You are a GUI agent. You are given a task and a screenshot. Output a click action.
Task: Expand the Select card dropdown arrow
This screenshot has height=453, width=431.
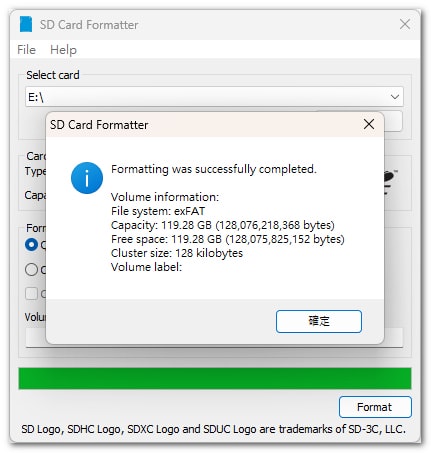(395, 97)
